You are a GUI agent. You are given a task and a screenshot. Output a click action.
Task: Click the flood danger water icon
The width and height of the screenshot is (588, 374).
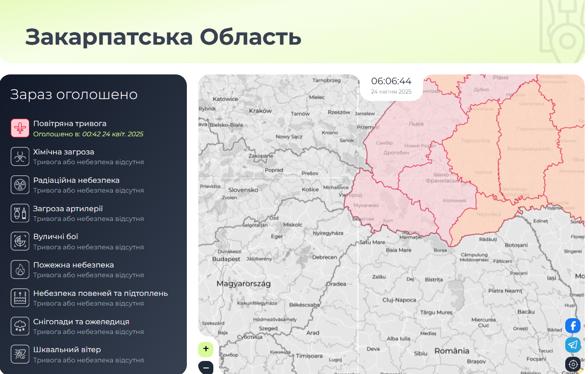(x=20, y=298)
